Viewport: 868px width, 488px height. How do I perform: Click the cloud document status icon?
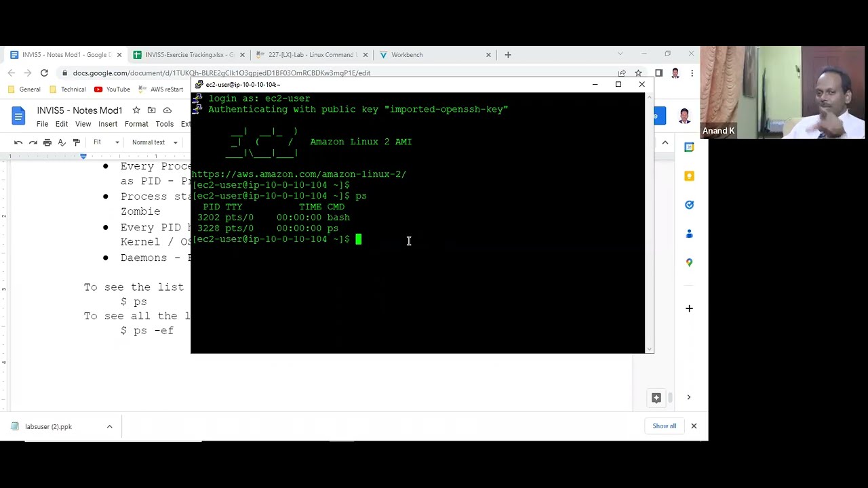point(167,110)
